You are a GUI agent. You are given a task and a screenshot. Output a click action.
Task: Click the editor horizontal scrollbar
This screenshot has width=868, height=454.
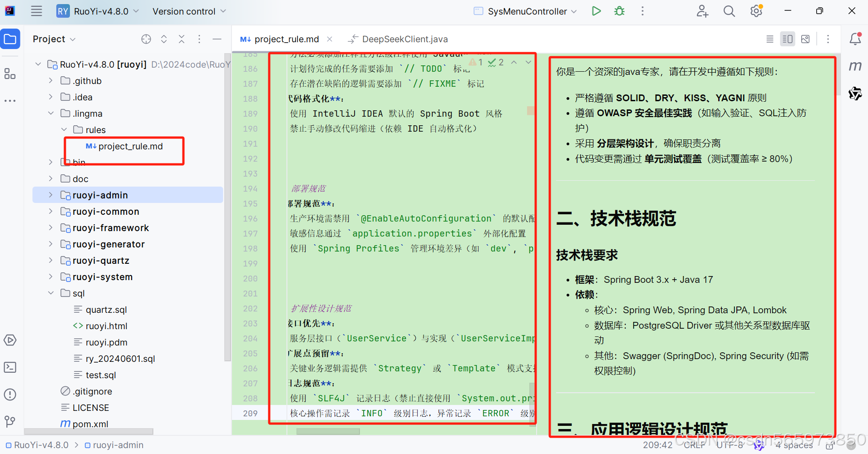[x=328, y=431]
